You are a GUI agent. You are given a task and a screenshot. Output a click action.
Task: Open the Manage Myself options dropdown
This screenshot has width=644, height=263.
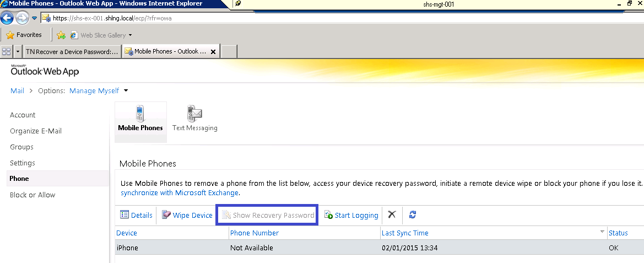pos(99,91)
